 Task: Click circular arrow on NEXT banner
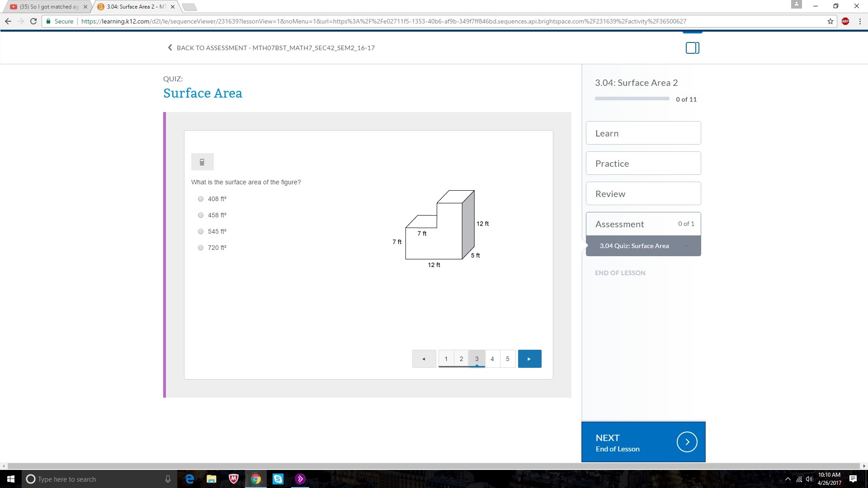pyautogui.click(x=687, y=442)
